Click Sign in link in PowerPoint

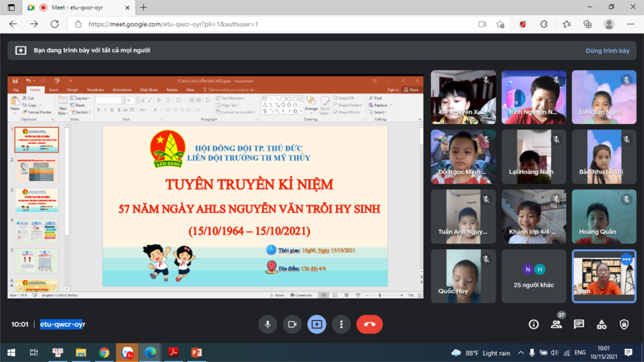[393, 90]
